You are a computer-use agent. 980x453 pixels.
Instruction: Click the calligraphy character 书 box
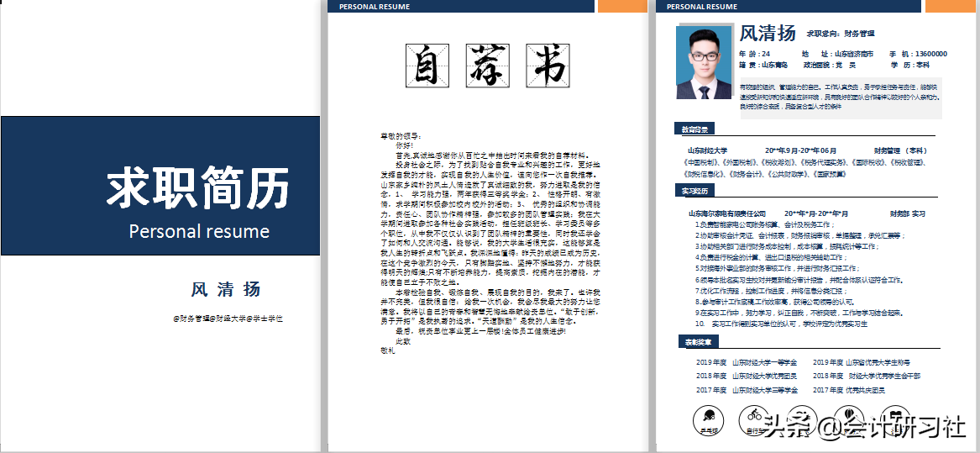(x=548, y=65)
